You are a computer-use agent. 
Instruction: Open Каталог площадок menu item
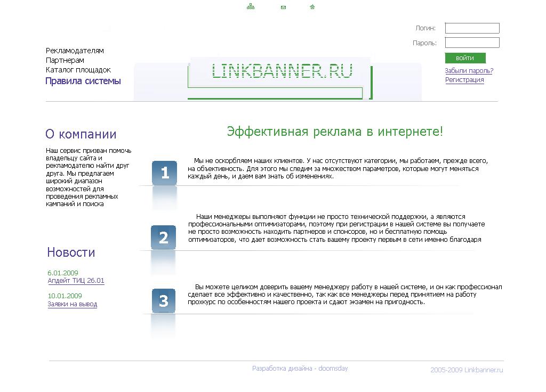[x=78, y=70]
